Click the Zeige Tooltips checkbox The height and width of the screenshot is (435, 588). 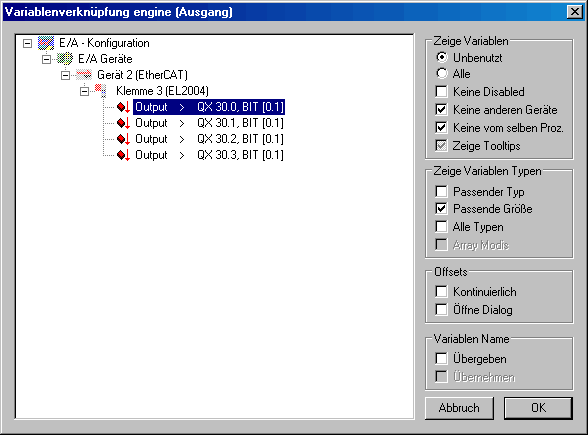(x=442, y=146)
